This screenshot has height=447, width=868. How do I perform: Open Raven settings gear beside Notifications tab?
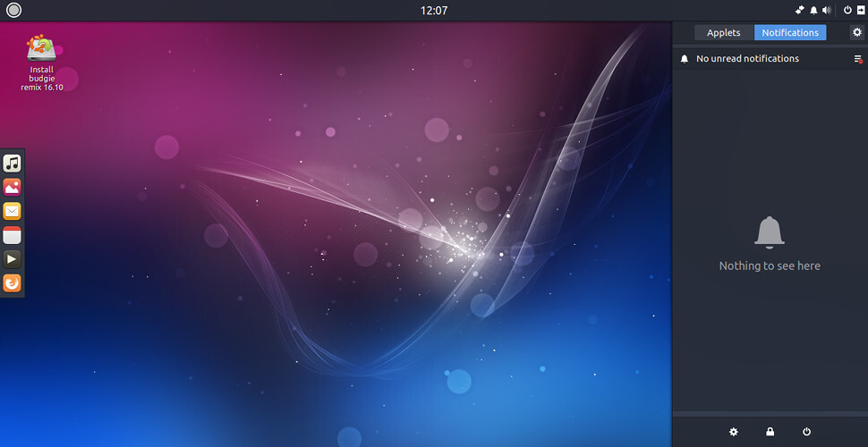pos(857,33)
